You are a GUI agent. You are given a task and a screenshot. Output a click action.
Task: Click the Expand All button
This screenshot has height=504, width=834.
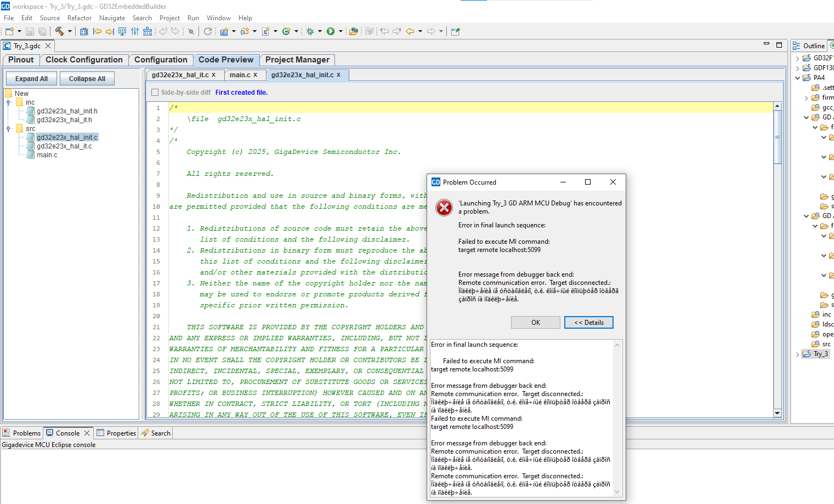[x=31, y=79]
